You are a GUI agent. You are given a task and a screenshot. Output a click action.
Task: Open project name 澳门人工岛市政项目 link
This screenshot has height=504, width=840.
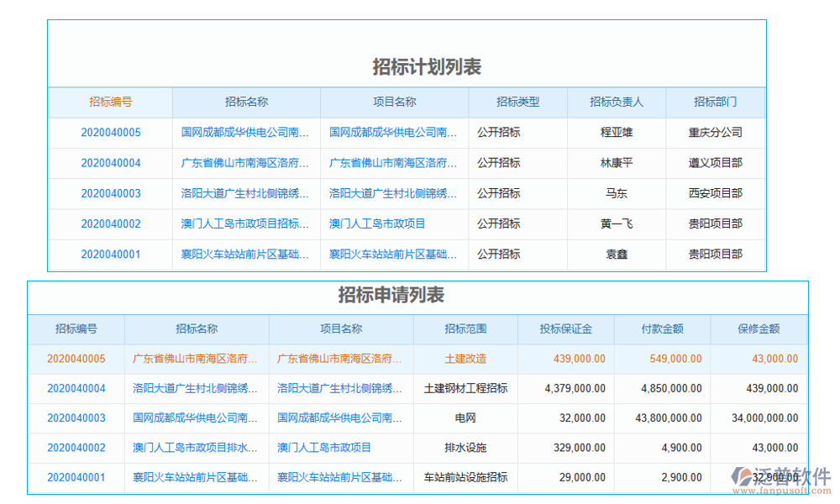coord(391,224)
